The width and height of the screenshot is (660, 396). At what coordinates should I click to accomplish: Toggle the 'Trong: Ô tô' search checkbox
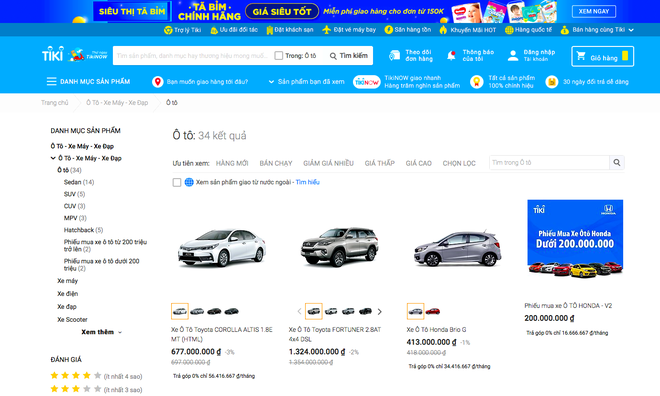279,56
